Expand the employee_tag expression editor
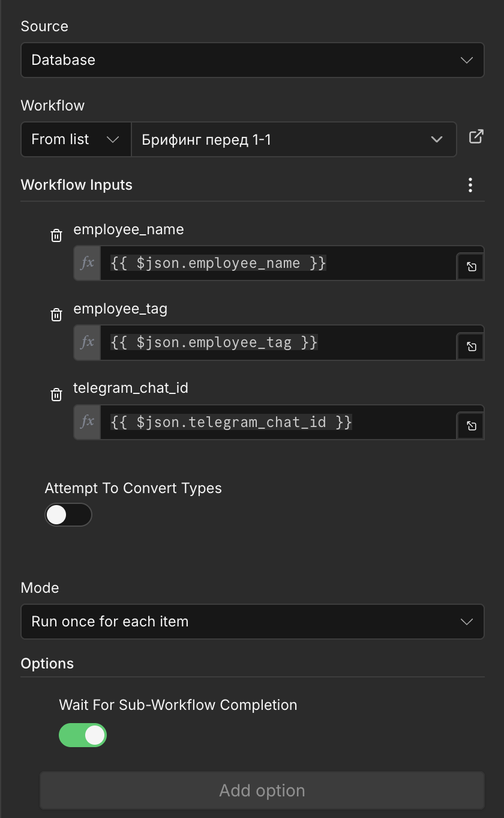 471,347
